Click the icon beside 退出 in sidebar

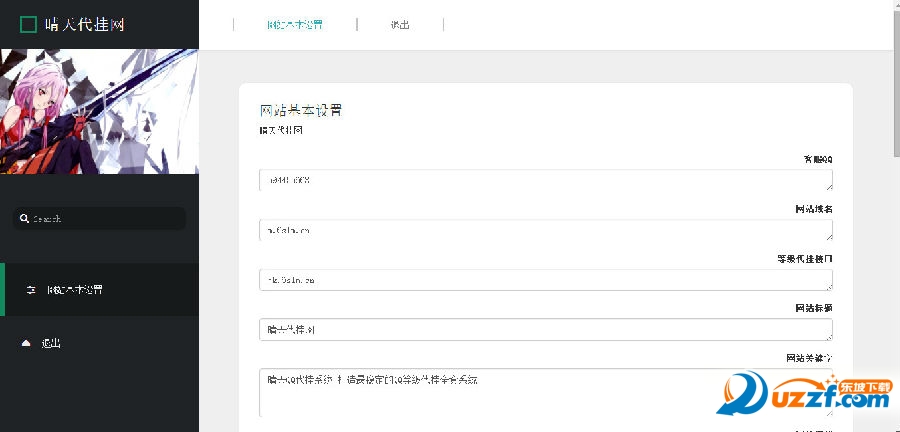[x=26, y=343]
